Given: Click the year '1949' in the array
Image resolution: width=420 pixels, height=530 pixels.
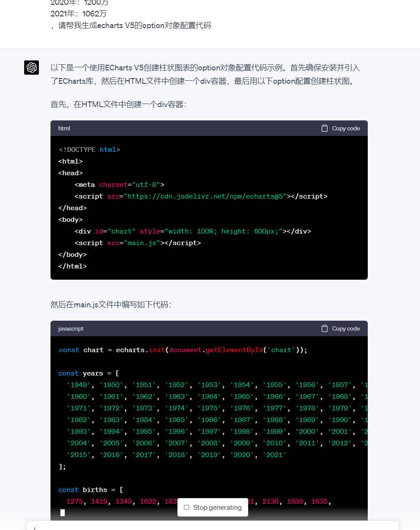Looking at the screenshot, I should (79, 385).
